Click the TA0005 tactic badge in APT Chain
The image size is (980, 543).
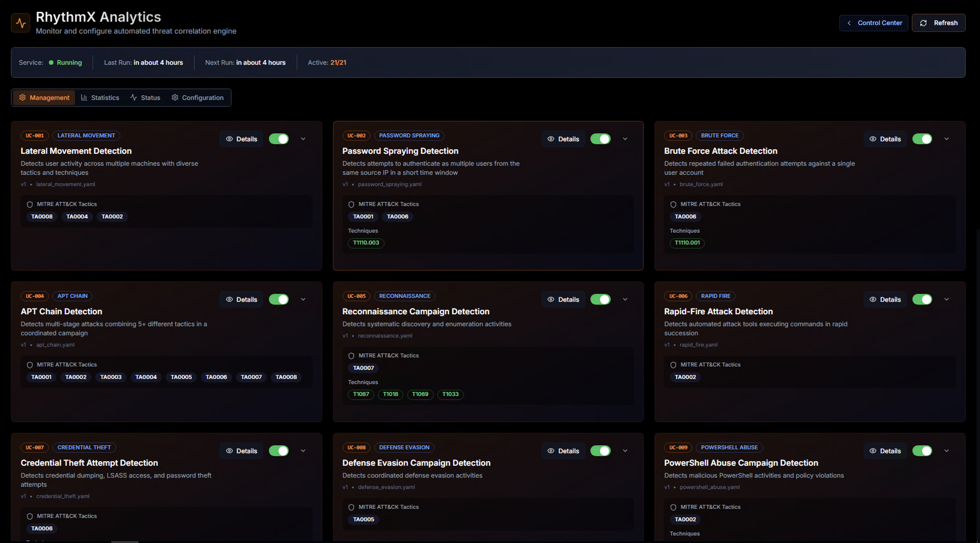coord(181,377)
